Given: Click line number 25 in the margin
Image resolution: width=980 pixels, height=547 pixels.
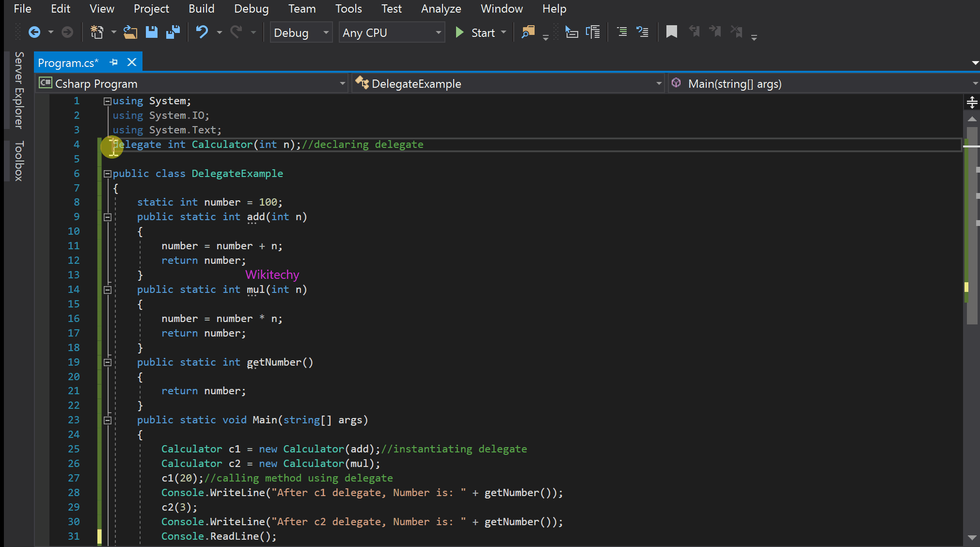Looking at the screenshot, I should tap(73, 449).
